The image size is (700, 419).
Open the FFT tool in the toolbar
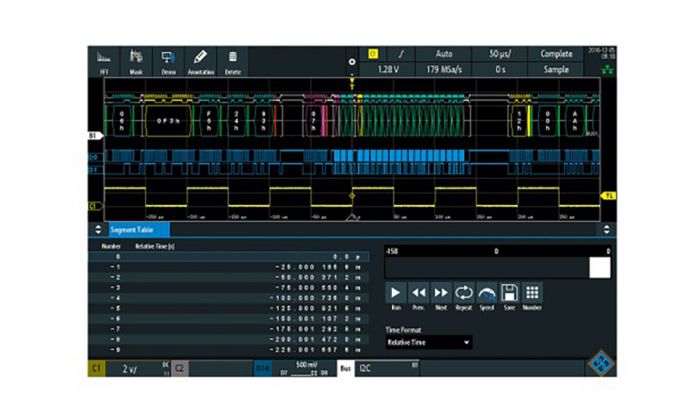click(x=103, y=61)
